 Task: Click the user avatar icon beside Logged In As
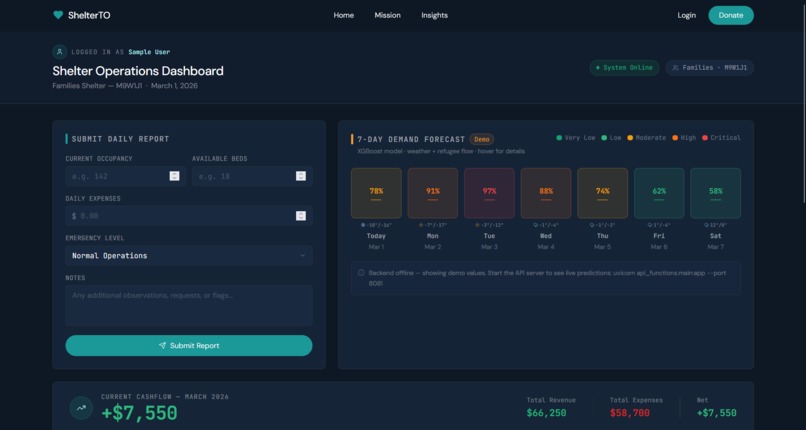tap(60, 52)
